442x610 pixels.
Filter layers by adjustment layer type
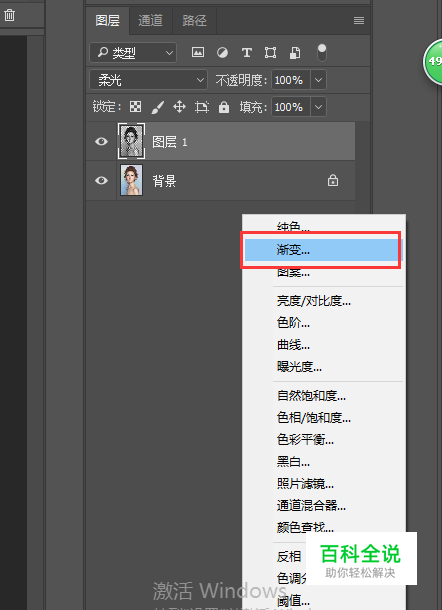pos(222,53)
